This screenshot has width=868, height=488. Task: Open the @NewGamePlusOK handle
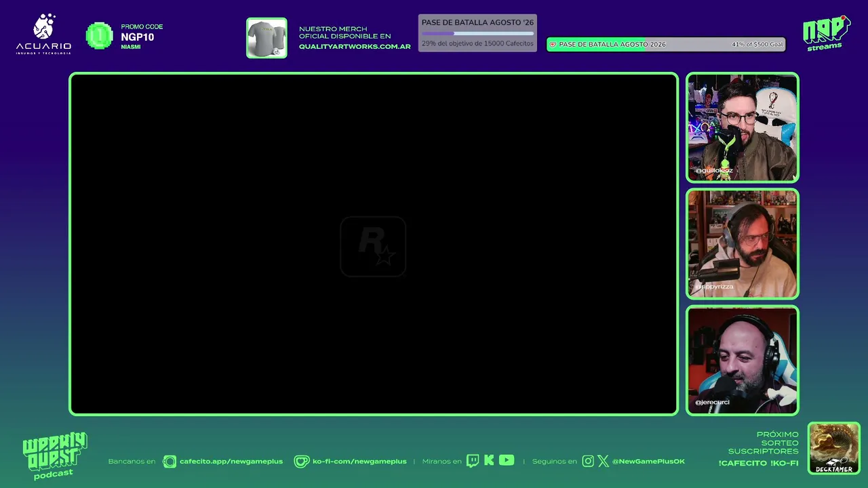click(x=648, y=462)
